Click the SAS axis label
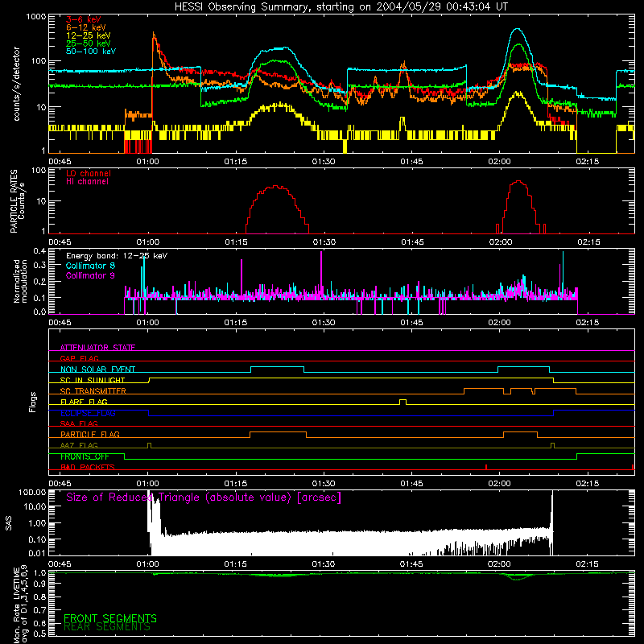644x644 pixels. pyautogui.click(x=9, y=523)
